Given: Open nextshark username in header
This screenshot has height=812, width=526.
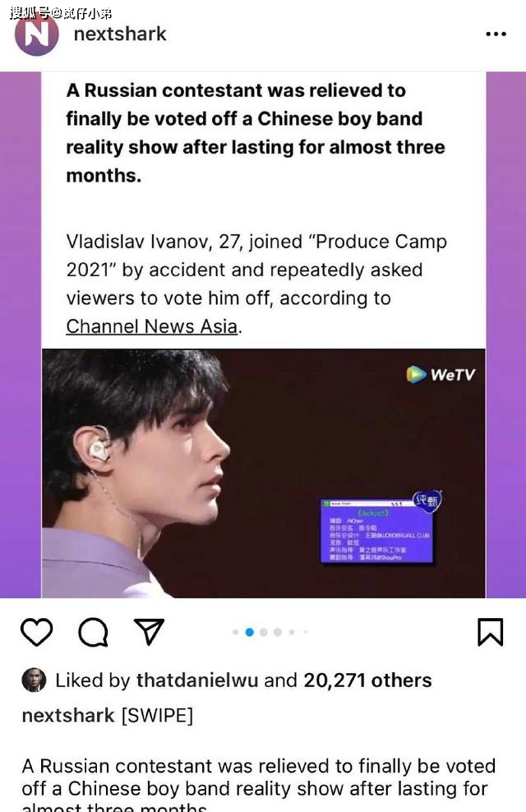Looking at the screenshot, I should 120,35.
